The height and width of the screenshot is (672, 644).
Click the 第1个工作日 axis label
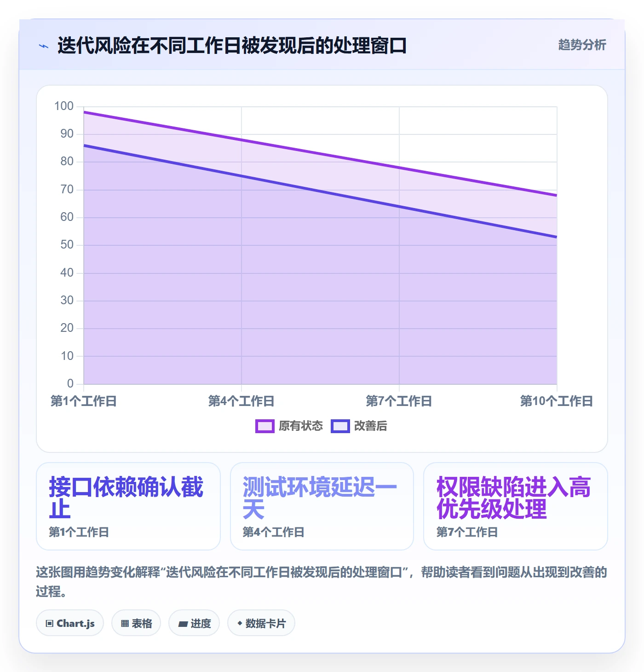84,401
